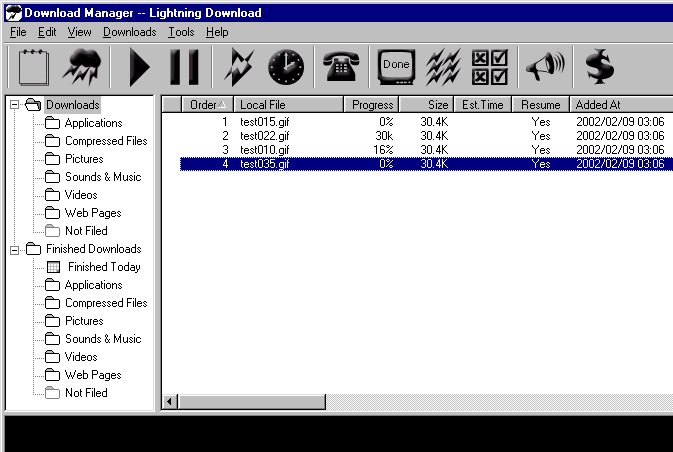Image resolution: width=673 pixels, height=452 pixels.
Task: Sort by the Local File column header
Action: pyautogui.click(x=288, y=105)
